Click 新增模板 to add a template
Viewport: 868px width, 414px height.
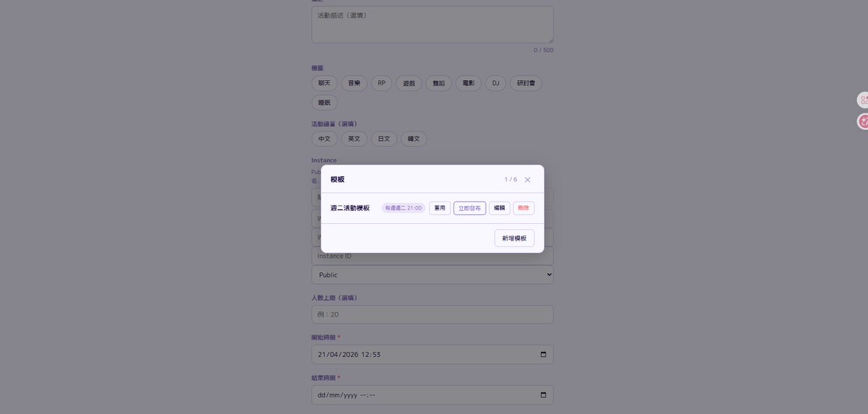coord(514,238)
